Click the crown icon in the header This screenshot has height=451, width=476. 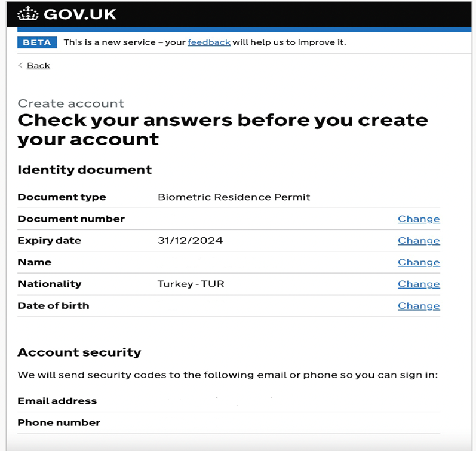(x=27, y=14)
